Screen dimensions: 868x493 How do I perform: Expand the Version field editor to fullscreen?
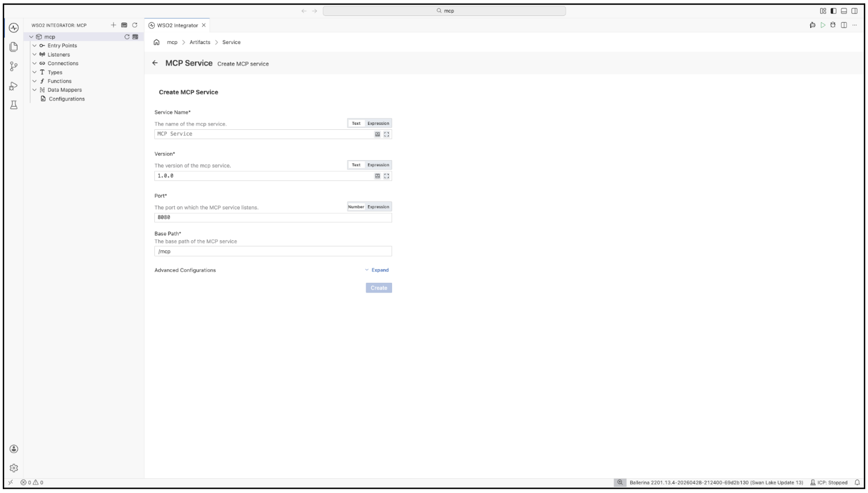pyautogui.click(x=387, y=176)
